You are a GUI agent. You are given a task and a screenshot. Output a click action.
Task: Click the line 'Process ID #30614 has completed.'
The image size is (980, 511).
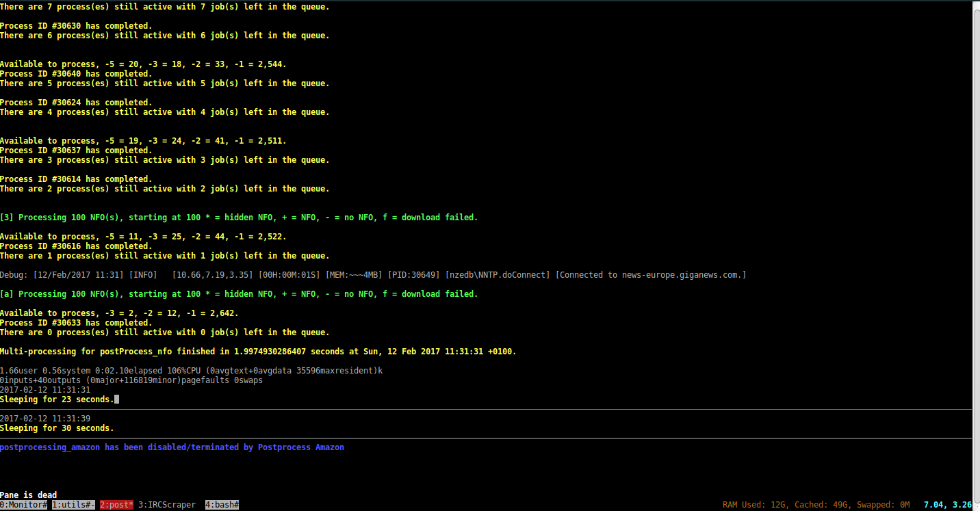76,179
